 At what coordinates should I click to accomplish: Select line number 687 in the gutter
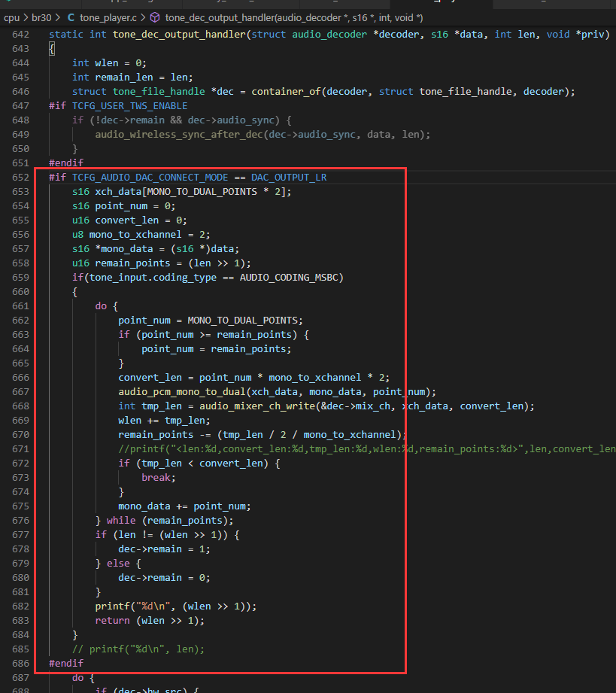pos(21,677)
